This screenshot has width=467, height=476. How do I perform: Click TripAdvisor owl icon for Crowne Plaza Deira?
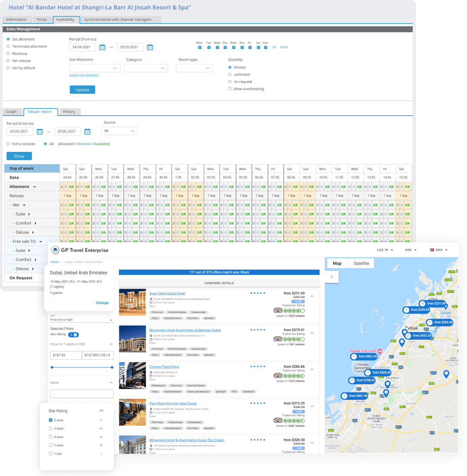(x=278, y=376)
